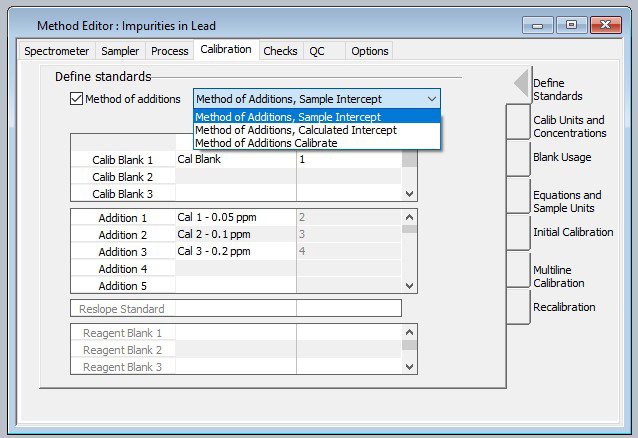Open the Recalibration side tab
The width and height of the screenshot is (638, 438).
(564, 307)
